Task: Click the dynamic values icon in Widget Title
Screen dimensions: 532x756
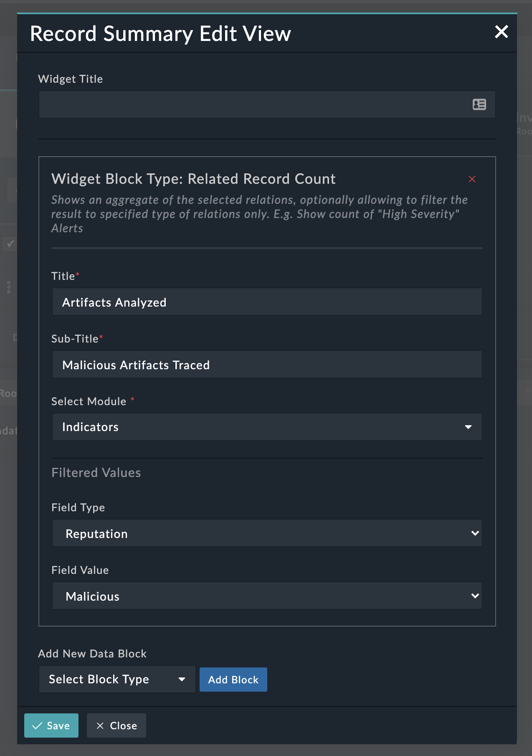Action: [x=479, y=104]
